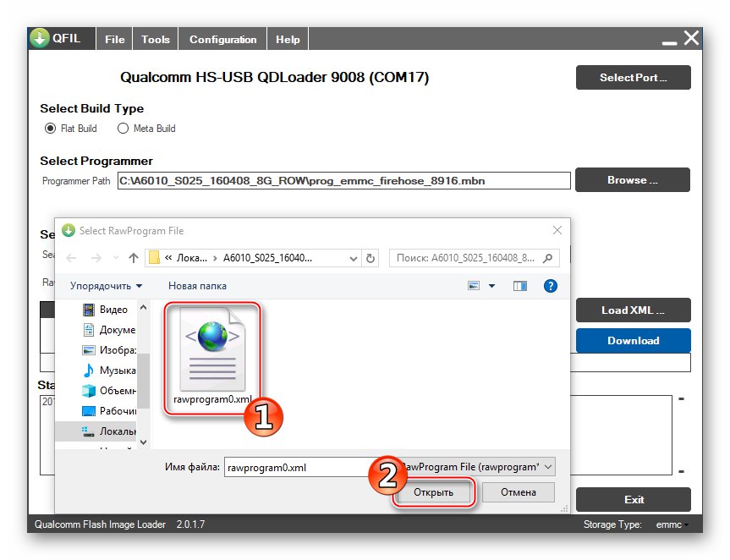Toggle the preview pane icon
Screen dimensions: 730x560
520,286
